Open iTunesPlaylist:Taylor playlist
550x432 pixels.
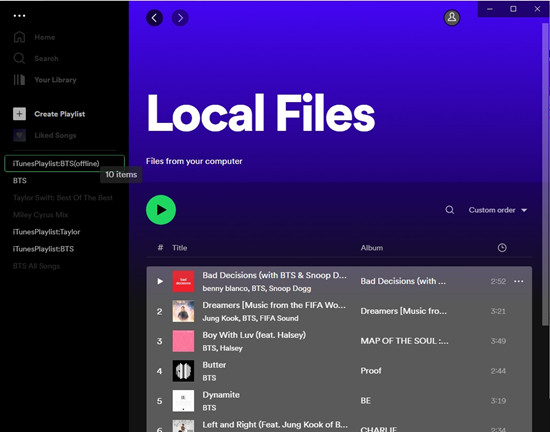click(x=46, y=232)
